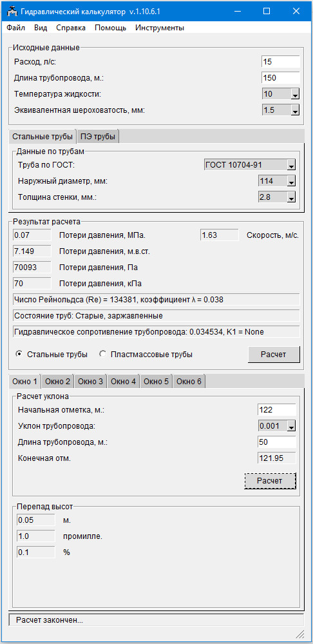Click the Состояние труб result line
The width and height of the screenshot is (313, 644).
[x=156, y=316]
